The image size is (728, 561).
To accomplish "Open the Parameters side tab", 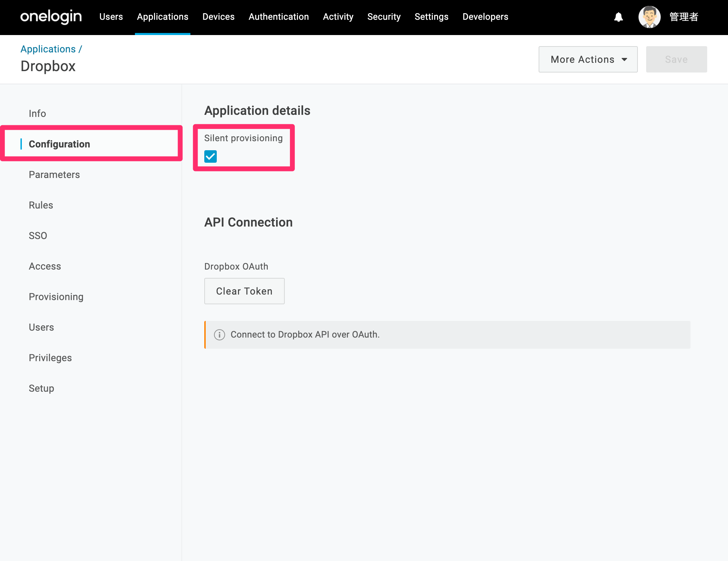I will [54, 175].
